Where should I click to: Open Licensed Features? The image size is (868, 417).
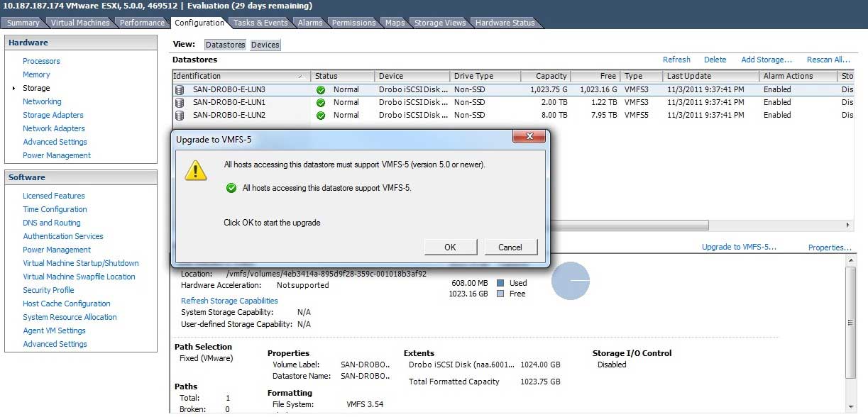click(54, 196)
